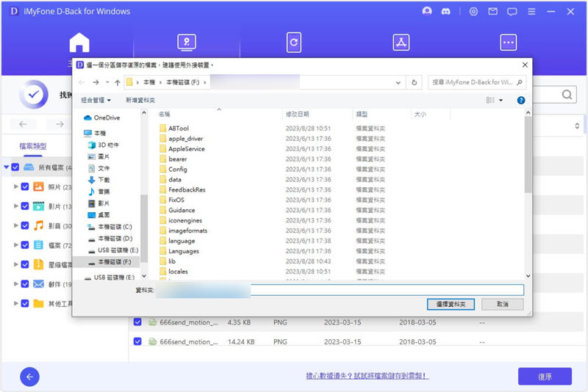Screen dimensions: 588x392
Task: Select the Downloads folder with blue arrow icon
Action: coord(99,180)
